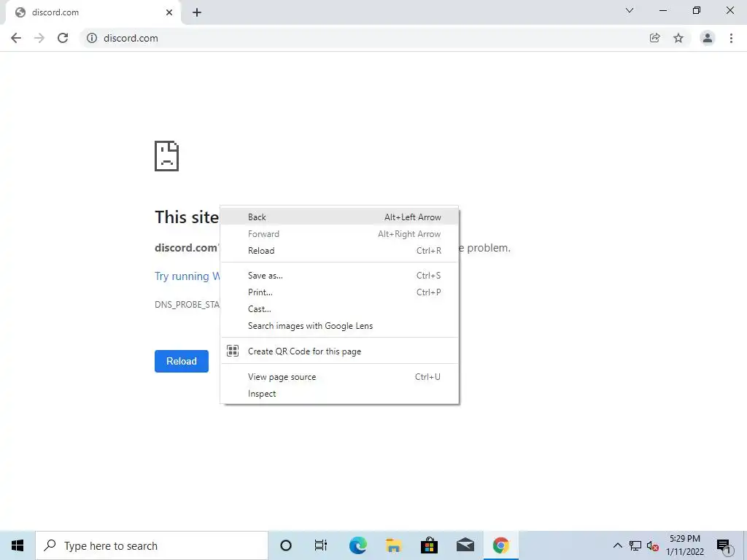Click the browser back arrow button
Image resolution: width=747 pixels, height=560 pixels.
[x=16, y=38]
